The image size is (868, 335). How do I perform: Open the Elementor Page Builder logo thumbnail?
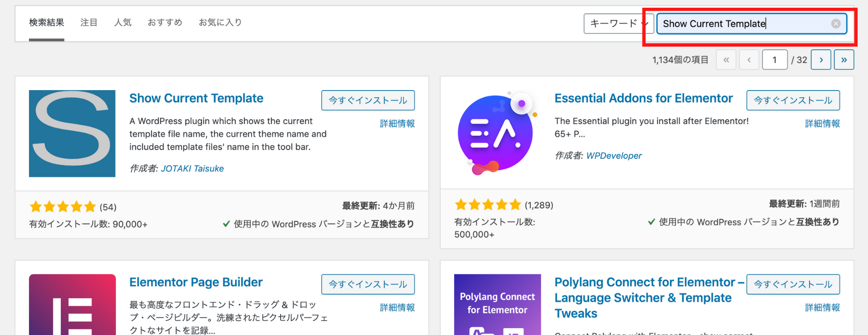tap(72, 305)
